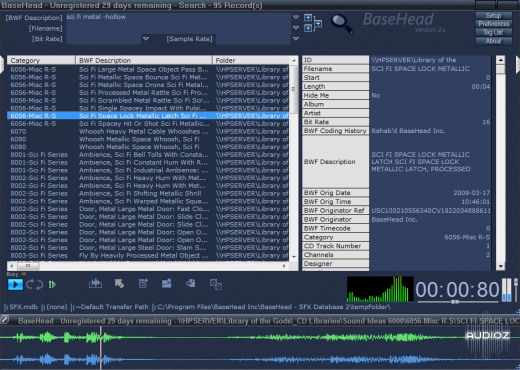Screen dimensions: 520x370
Task: Open the BWF Description search dropdown arrow
Action: pyautogui.click(x=296, y=17)
